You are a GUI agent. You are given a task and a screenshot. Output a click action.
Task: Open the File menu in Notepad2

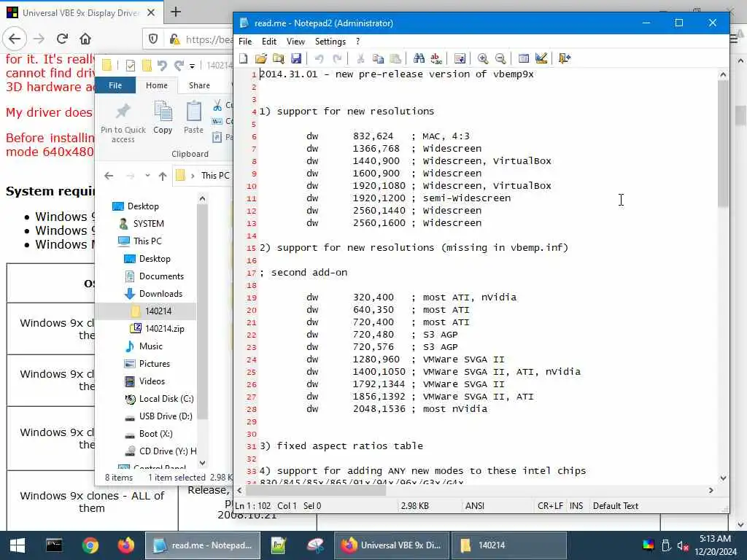[x=245, y=42]
